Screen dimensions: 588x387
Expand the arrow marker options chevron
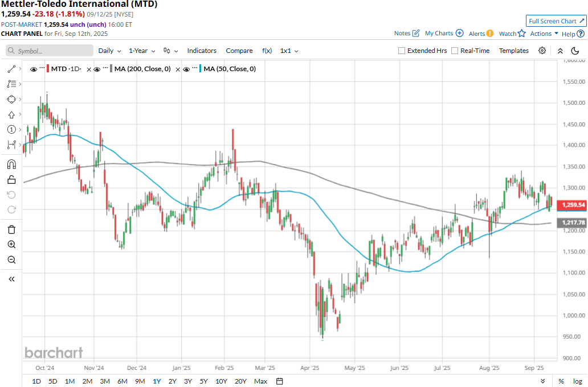(x=20, y=114)
